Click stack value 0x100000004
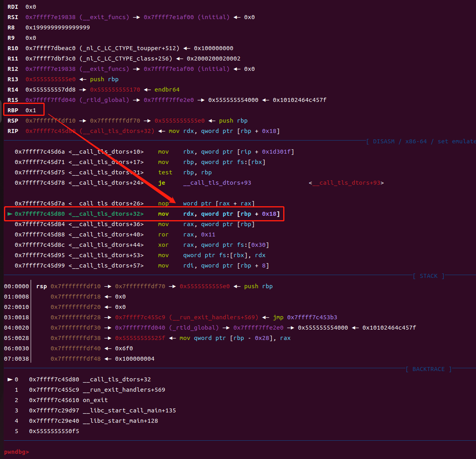Viewport: 476px width, 459px height. [135, 359]
